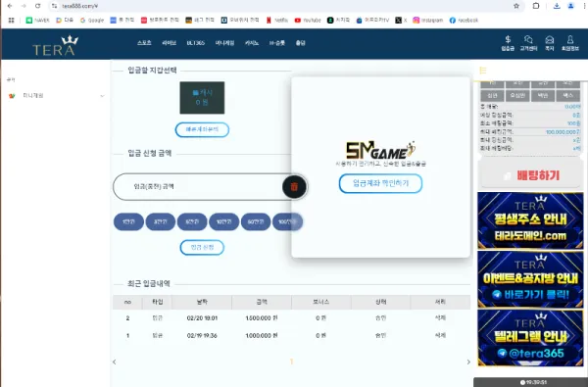Clear the deposit amount with trash icon
This screenshot has height=387, width=588.
click(x=294, y=186)
